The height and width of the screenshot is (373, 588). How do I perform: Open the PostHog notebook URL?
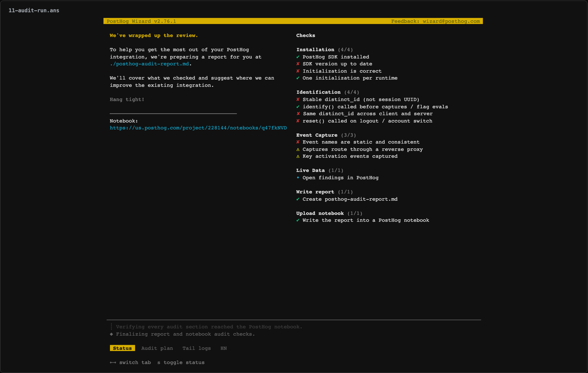(198, 128)
